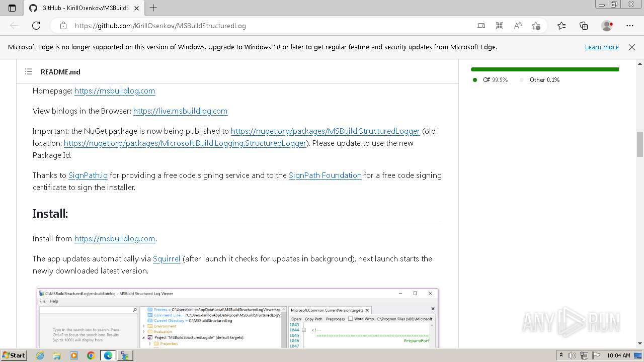Open the live.msbuildlog.com link

click(180, 111)
